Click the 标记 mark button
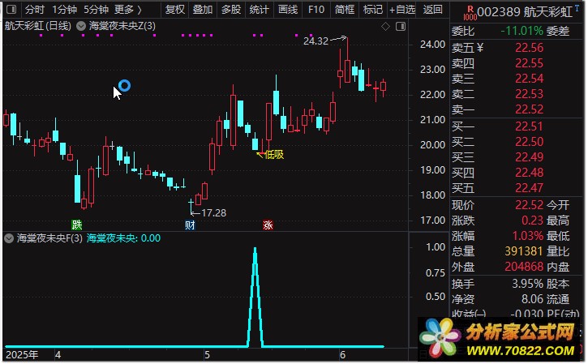Image resolution: width=588 pixels, height=364 pixels. pyautogui.click(x=373, y=10)
